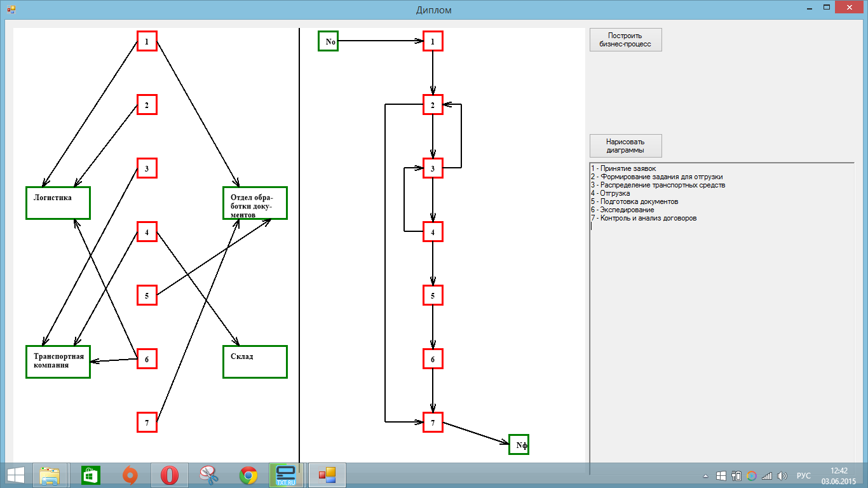Switch input language via РУС indicator
This screenshot has height=488, width=868.
pos(804,475)
